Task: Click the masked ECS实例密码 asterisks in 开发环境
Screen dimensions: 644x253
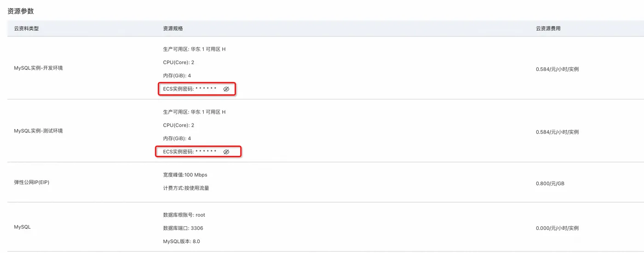Action: [x=206, y=88]
